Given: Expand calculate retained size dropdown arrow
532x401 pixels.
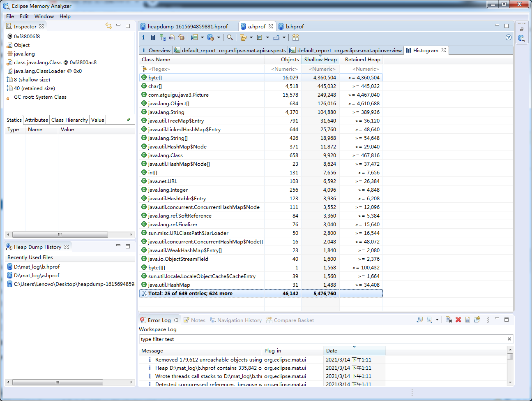Looking at the screenshot, I should tap(267, 37).
